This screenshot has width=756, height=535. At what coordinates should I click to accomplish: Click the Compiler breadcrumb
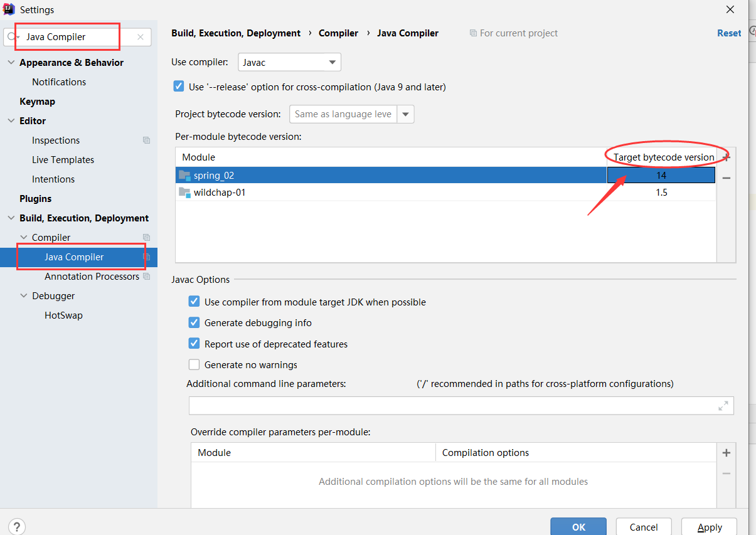pos(338,33)
